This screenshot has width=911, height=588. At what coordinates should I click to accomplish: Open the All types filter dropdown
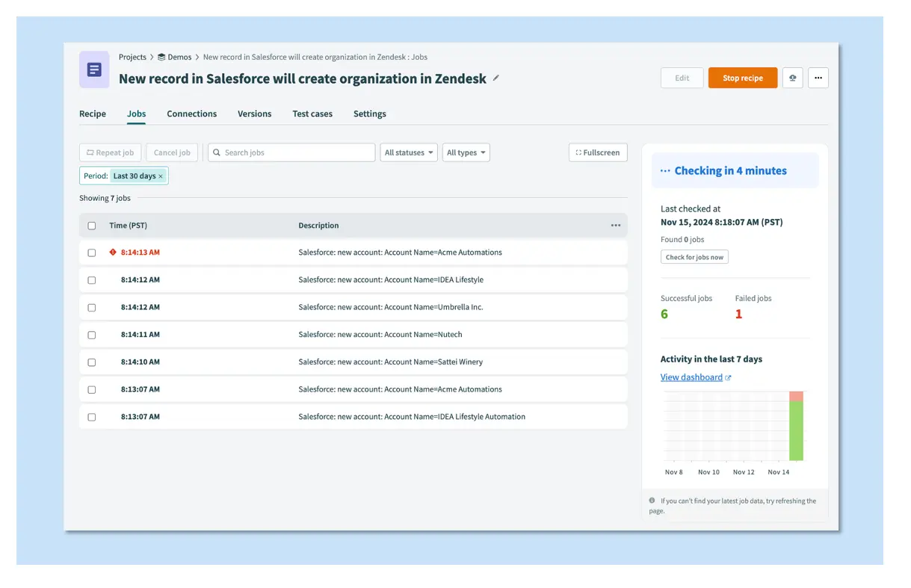[466, 152]
